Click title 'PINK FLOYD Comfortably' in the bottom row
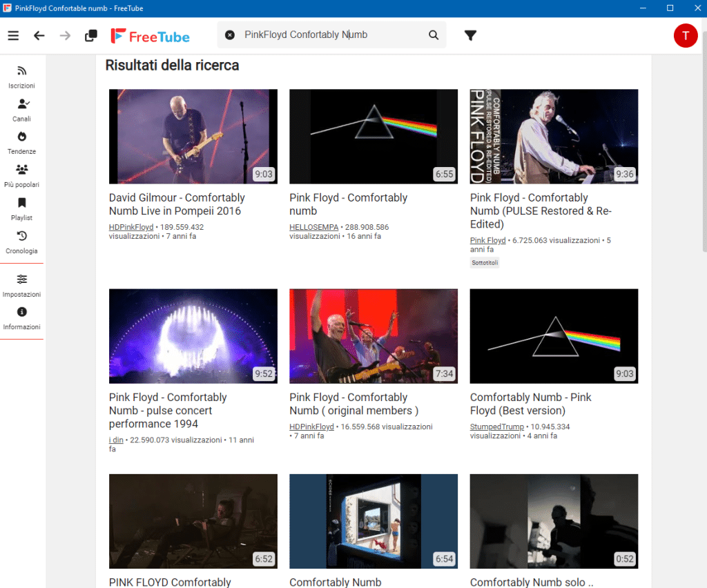707x588 pixels. click(170, 582)
